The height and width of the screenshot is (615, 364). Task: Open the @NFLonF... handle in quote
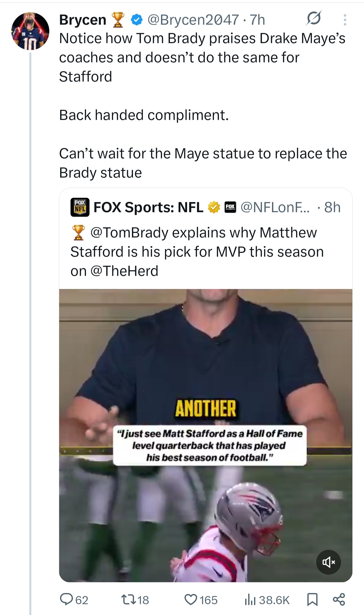[275, 207]
